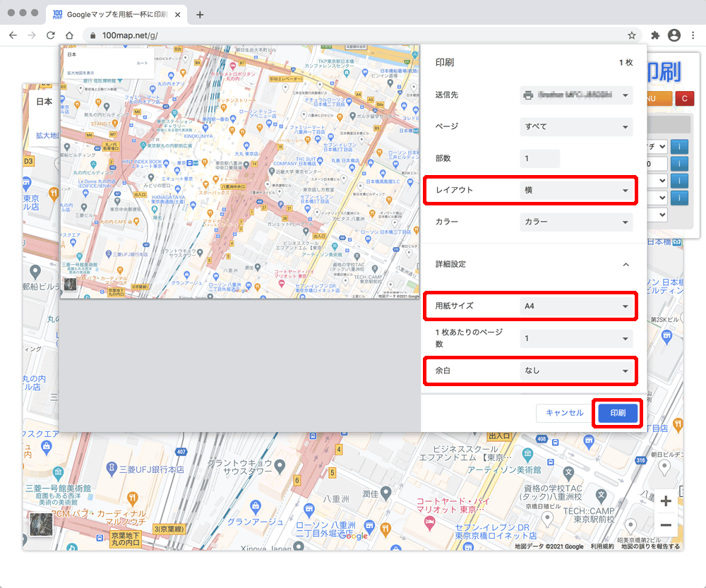Click the キャンセル button

(x=564, y=414)
